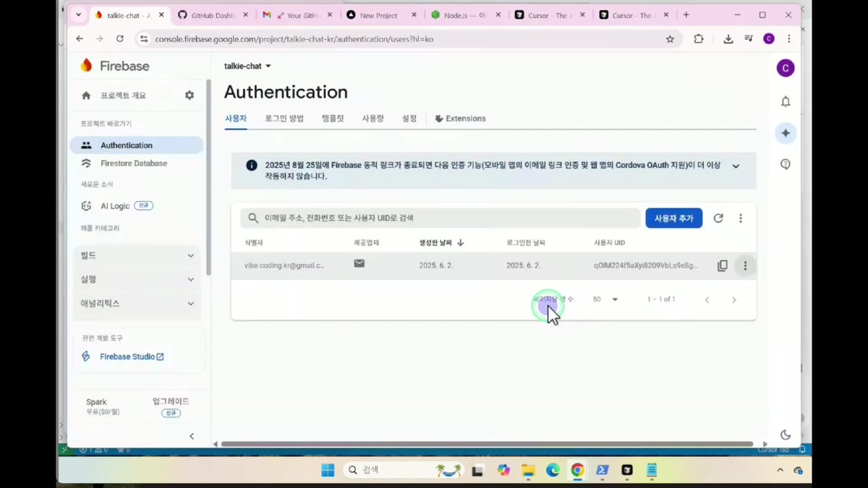This screenshot has height=488, width=868.
Task: Open the Chrome three-dot menu
Action: (x=789, y=39)
